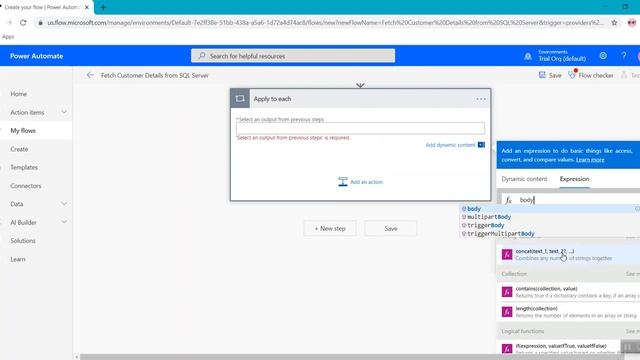Go back with the flow title arrow
Image resolution: width=640 pixels, height=360 pixels.
pyautogui.click(x=90, y=75)
